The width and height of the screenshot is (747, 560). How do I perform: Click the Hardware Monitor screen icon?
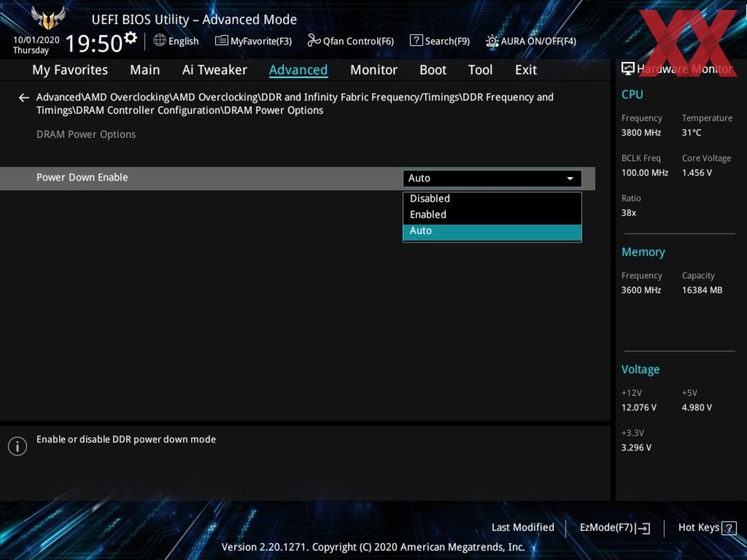pos(628,69)
